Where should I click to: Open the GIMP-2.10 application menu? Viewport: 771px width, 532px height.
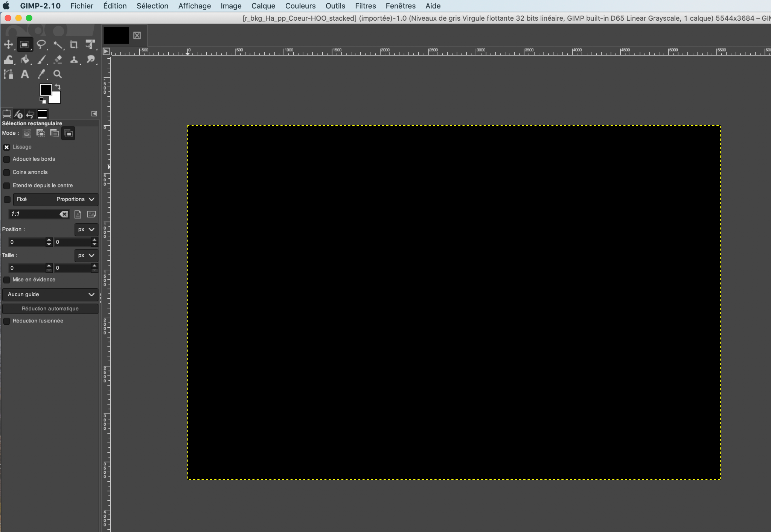pyautogui.click(x=40, y=6)
